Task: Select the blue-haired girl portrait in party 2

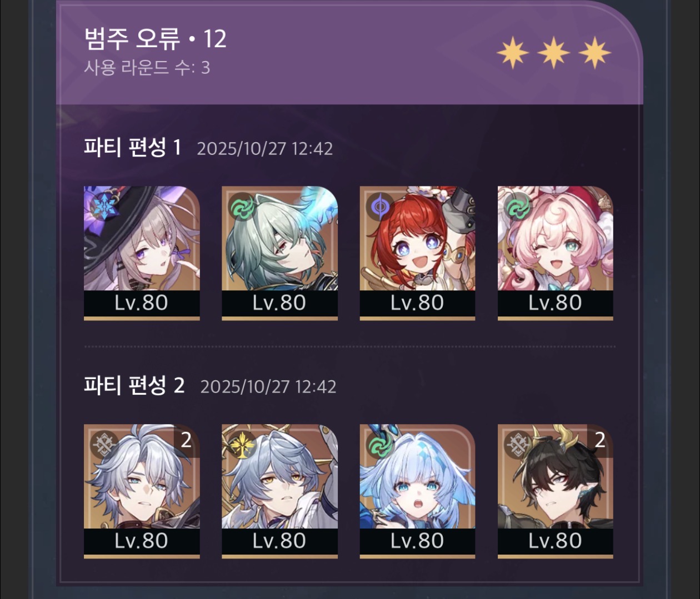Action: pyautogui.click(x=417, y=491)
